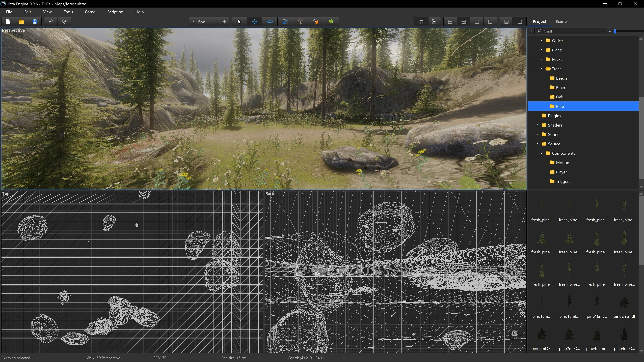Select the vertex edit wireframe cube tool

[x=300, y=22]
